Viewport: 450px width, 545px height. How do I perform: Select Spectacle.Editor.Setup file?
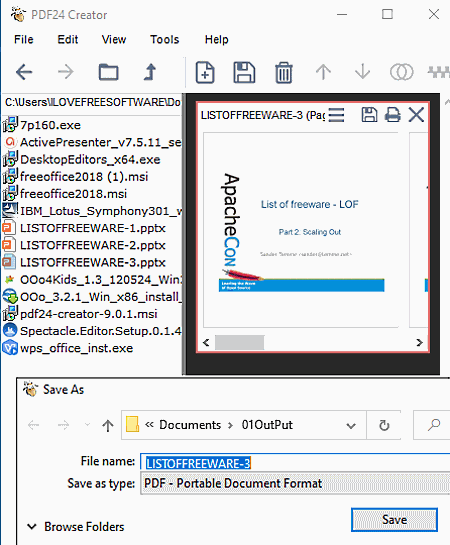[92, 331]
